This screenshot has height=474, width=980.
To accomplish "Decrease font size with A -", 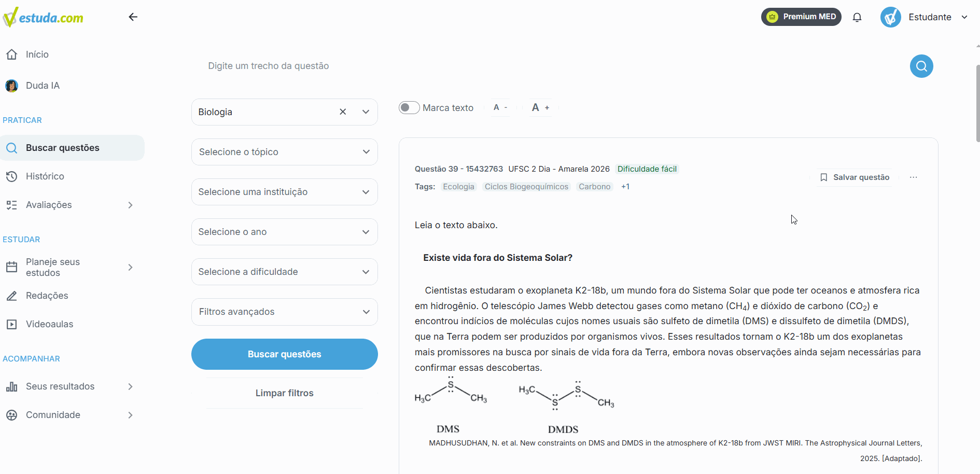I will coord(500,107).
